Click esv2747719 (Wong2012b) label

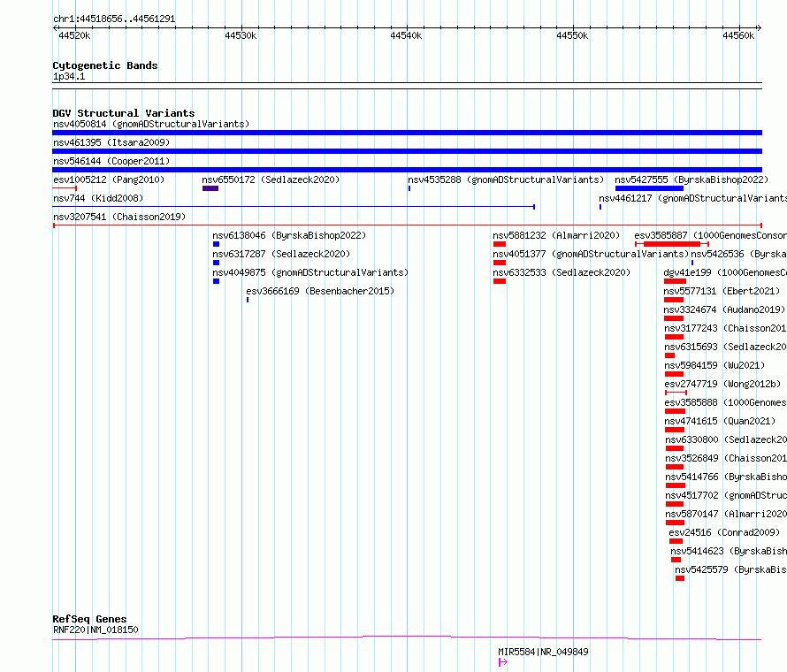click(722, 384)
